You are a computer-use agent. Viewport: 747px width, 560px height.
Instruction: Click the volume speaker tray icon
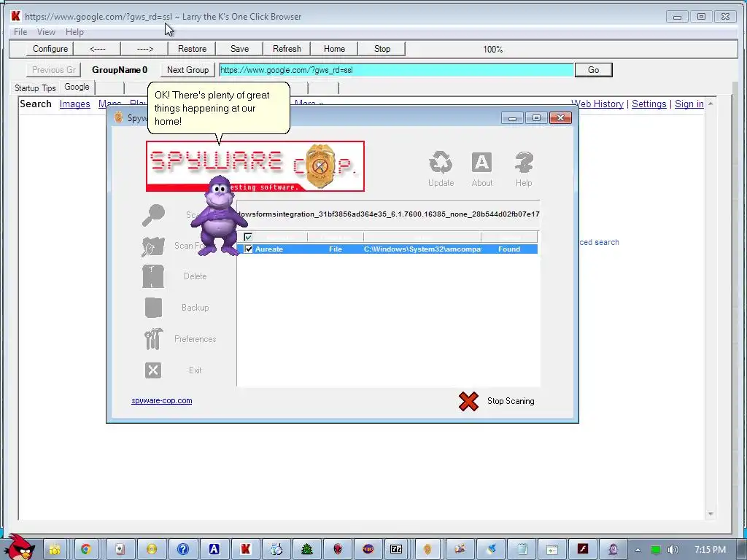(x=673, y=550)
